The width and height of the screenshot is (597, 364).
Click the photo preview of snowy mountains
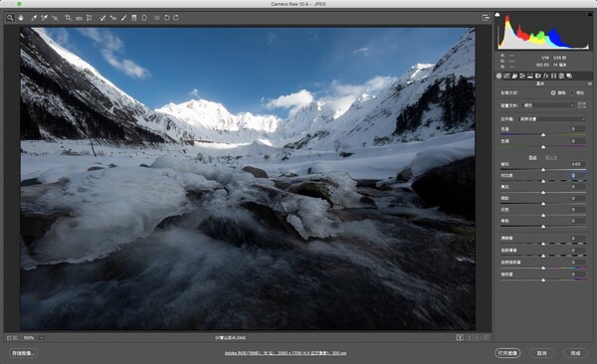click(x=248, y=179)
